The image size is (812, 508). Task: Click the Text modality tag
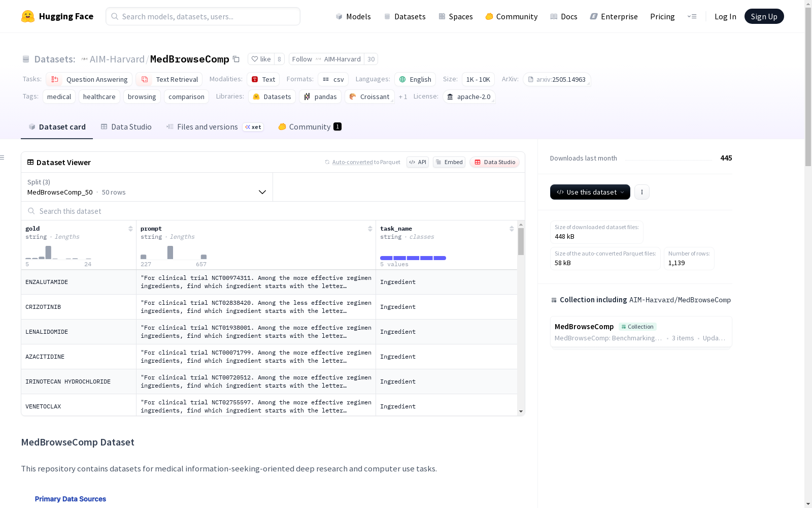[x=263, y=79]
